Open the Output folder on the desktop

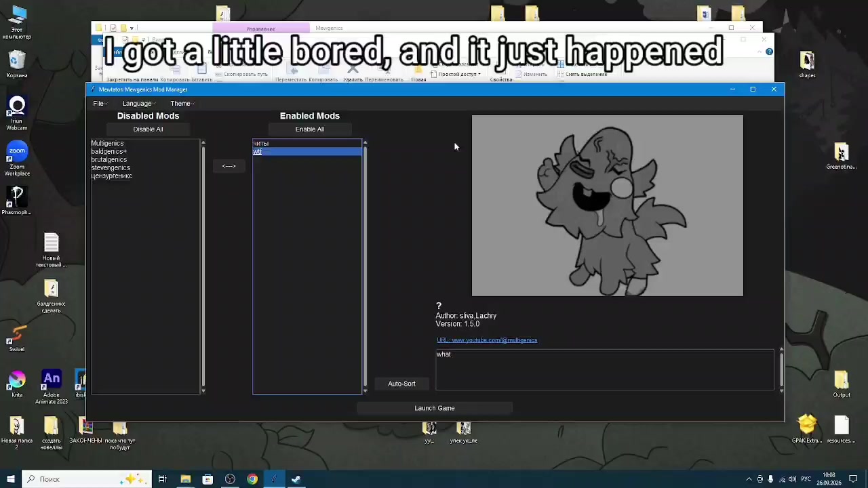pos(842,384)
